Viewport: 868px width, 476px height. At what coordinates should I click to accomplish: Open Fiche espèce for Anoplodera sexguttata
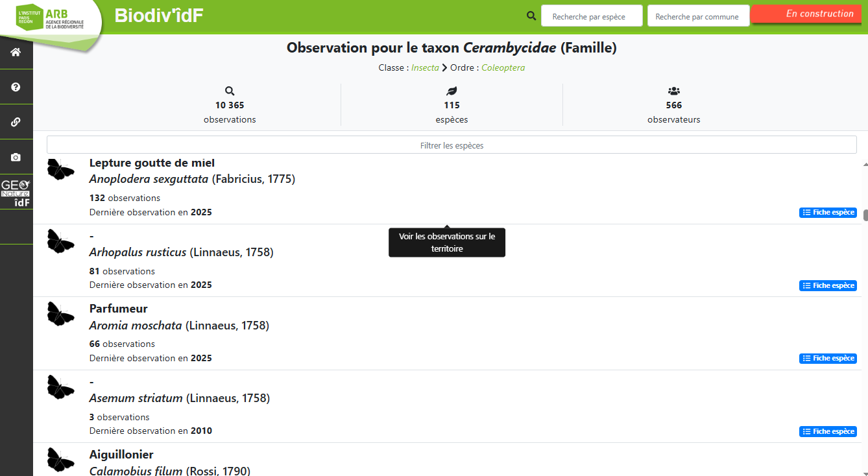[x=828, y=213]
